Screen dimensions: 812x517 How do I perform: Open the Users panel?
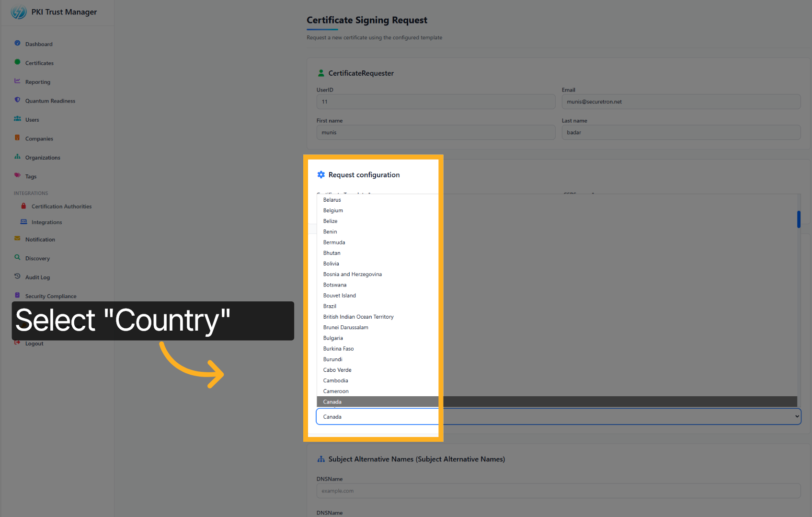click(32, 119)
